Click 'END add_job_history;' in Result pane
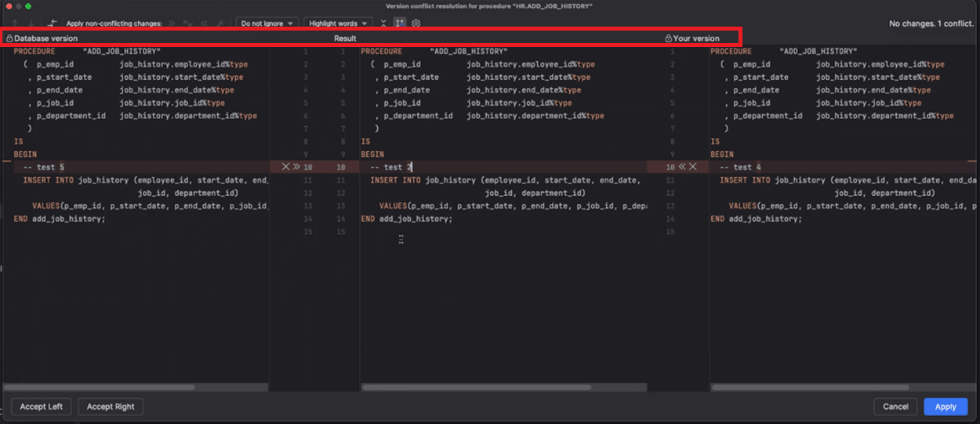The width and height of the screenshot is (980, 424). click(x=407, y=219)
